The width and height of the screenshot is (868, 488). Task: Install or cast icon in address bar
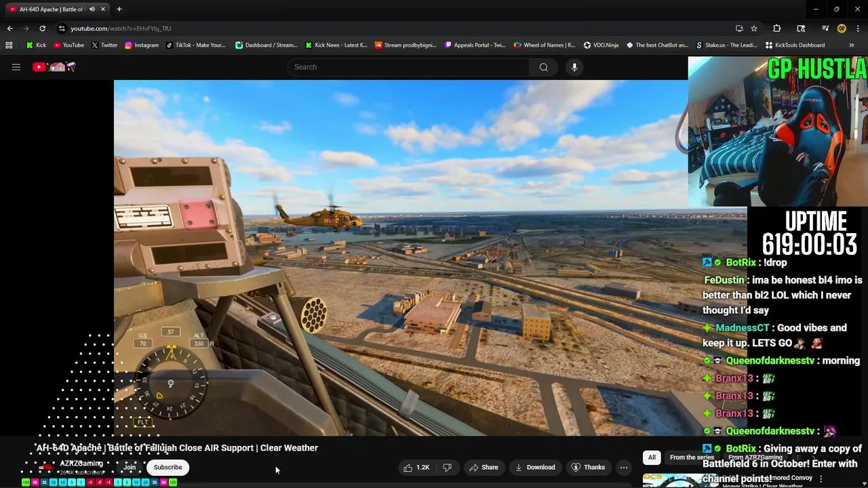pos(739,28)
